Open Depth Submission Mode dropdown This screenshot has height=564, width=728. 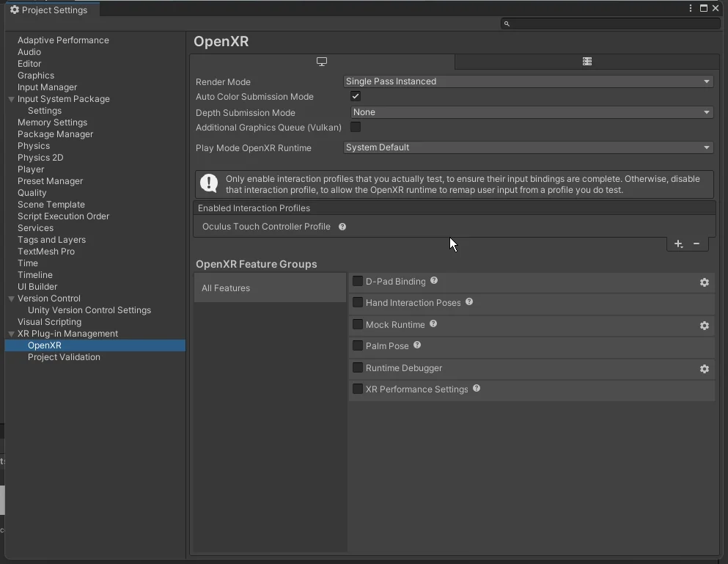[532, 112]
